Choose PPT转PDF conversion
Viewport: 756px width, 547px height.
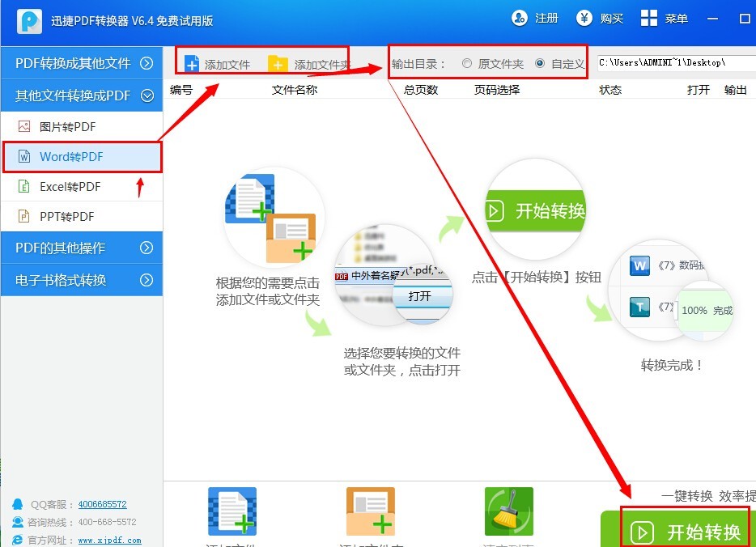(x=82, y=216)
